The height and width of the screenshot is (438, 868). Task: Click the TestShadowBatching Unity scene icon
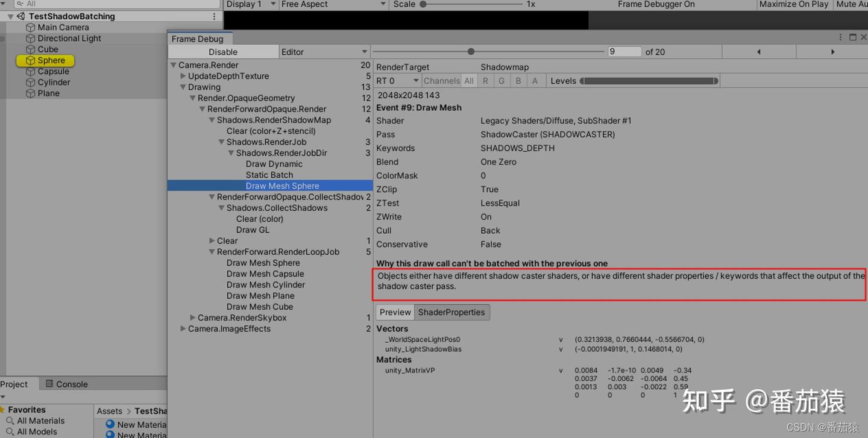[x=21, y=16]
